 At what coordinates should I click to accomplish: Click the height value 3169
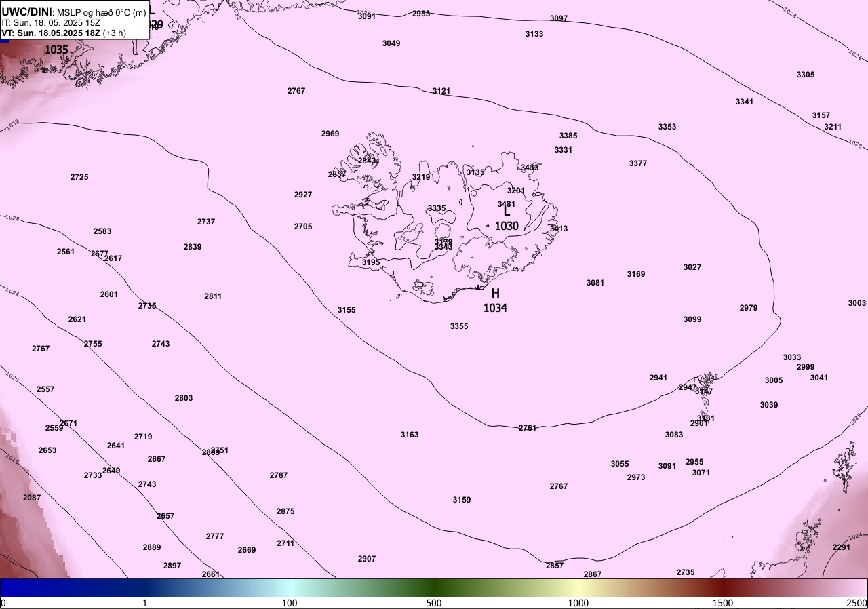click(x=636, y=274)
